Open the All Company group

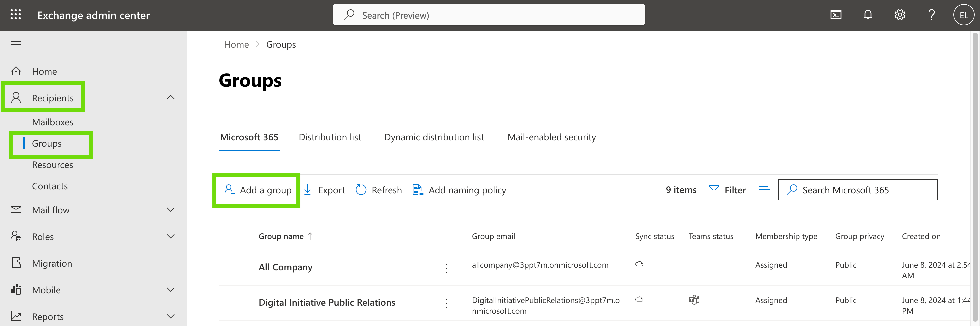point(285,267)
